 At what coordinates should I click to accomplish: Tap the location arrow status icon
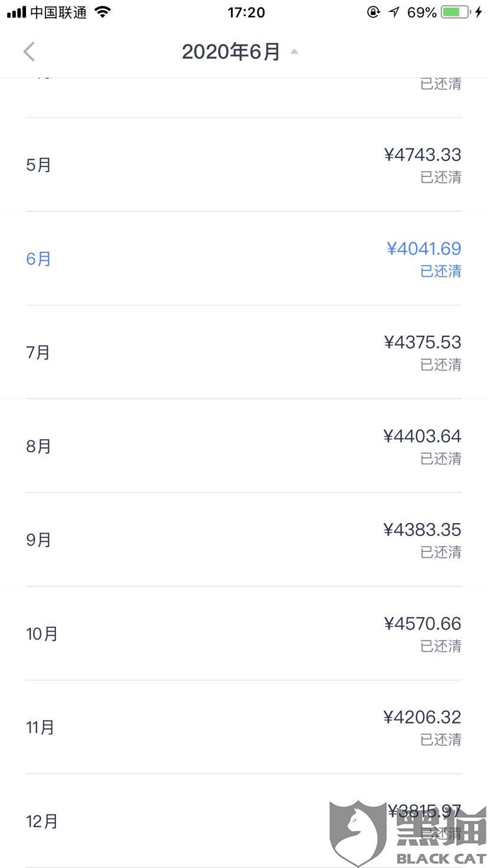pyautogui.click(x=393, y=12)
